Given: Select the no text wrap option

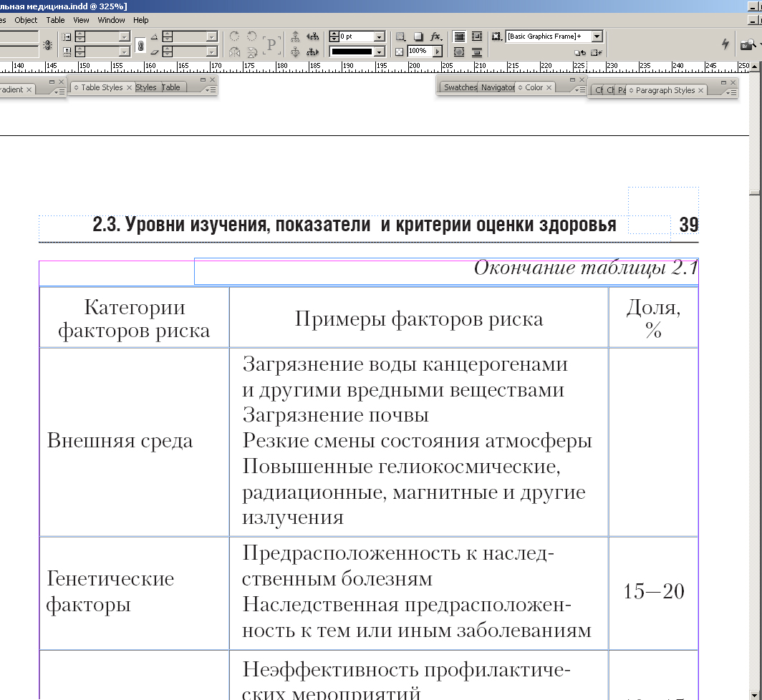Looking at the screenshot, I should [459, 37].
